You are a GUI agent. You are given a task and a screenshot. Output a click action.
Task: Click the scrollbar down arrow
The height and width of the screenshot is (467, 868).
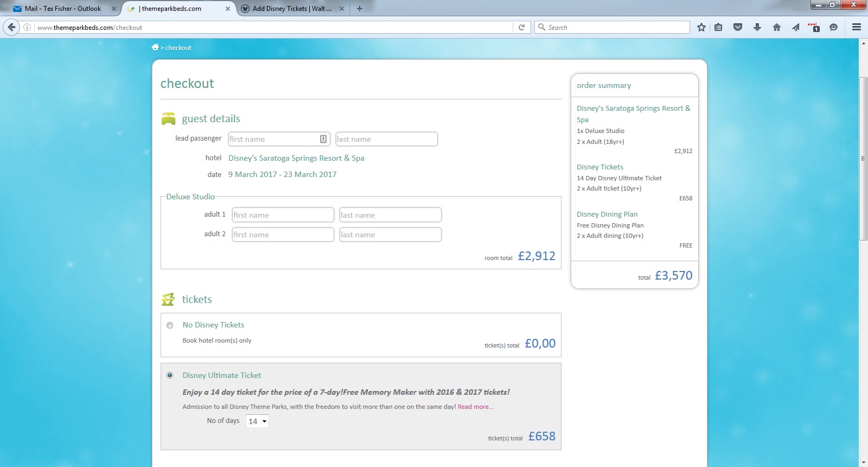point(863,462)
